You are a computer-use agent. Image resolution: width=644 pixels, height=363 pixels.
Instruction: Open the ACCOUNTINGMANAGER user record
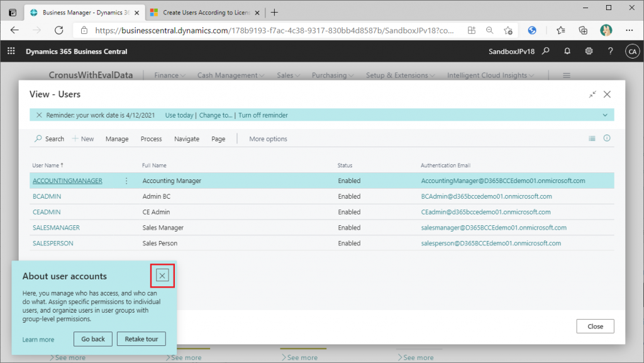[x=67, y=181]
